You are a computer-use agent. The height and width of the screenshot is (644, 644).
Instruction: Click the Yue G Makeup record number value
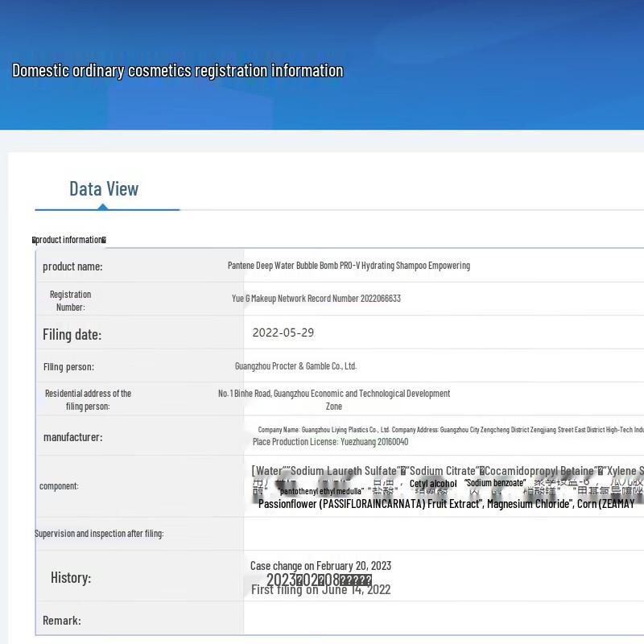(x=316, y=299)
